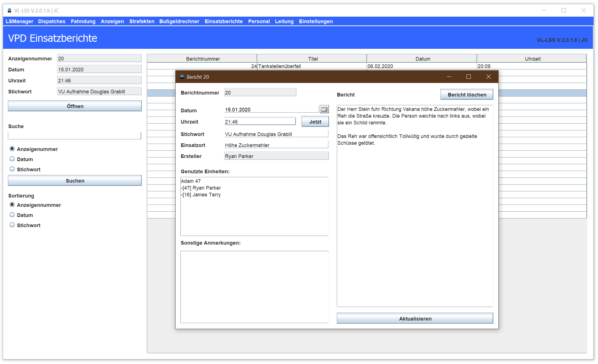Select Datum radio under Suche
Image resolution: width=598 pixels, height=364 pixels.
tap(12, 159)
